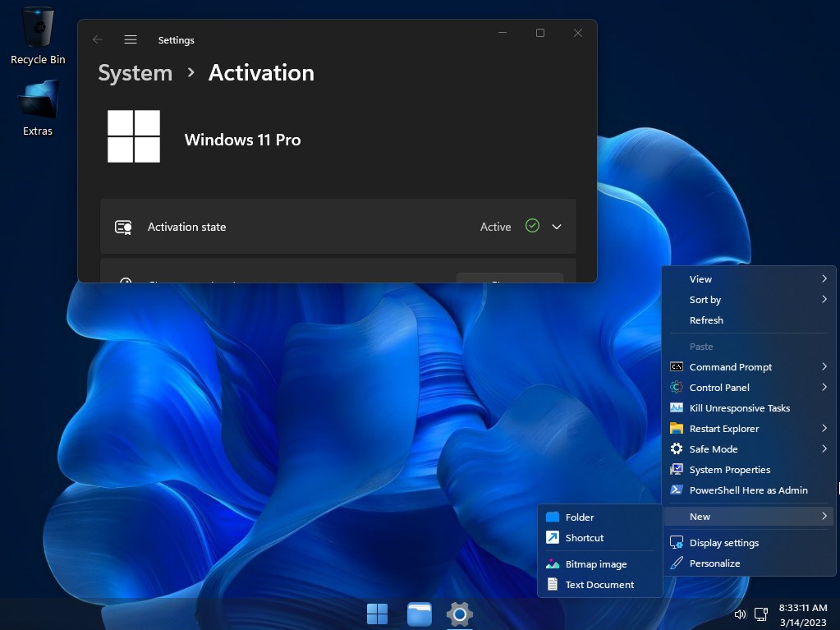Open the Extras folder on desktop
Image resolution: width=840 pixels, height=630 pixels.
(x=38, y=108)
